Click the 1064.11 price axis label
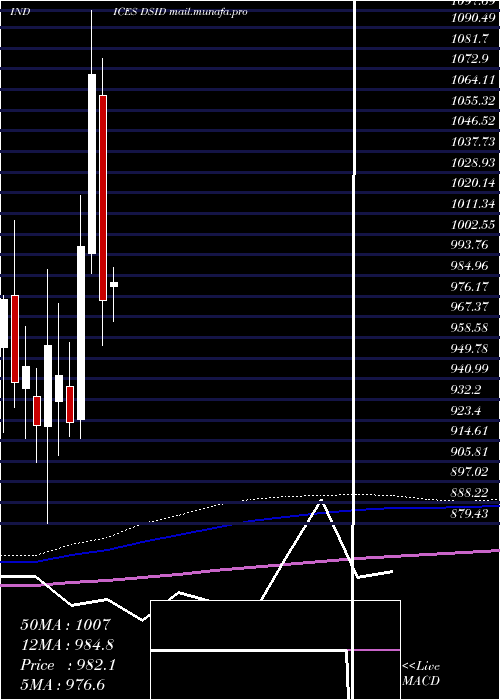The image size is (500, 700). [x=473, y=80]
